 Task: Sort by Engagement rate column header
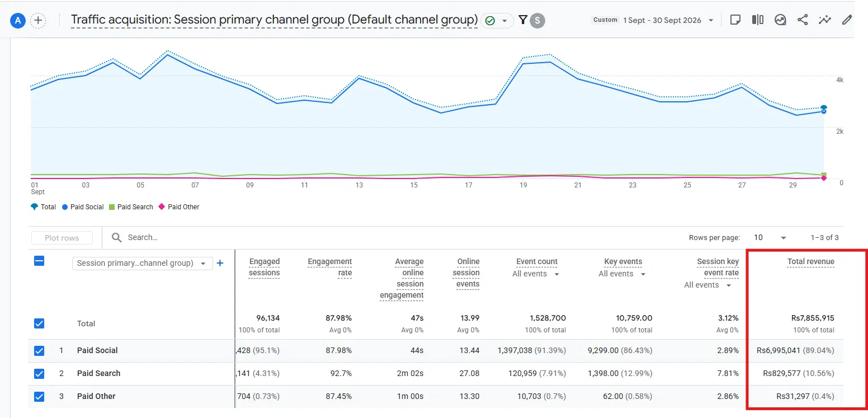click(329, 267)
